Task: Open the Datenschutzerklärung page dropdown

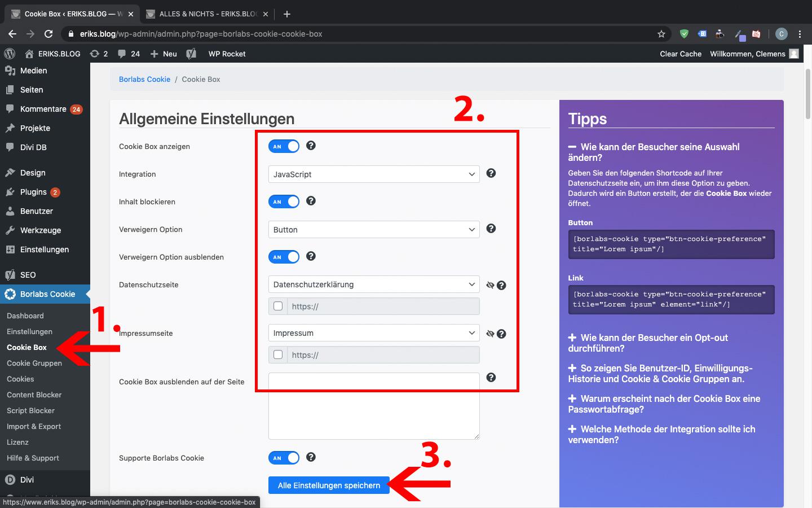Action: (x=374, y=284)
